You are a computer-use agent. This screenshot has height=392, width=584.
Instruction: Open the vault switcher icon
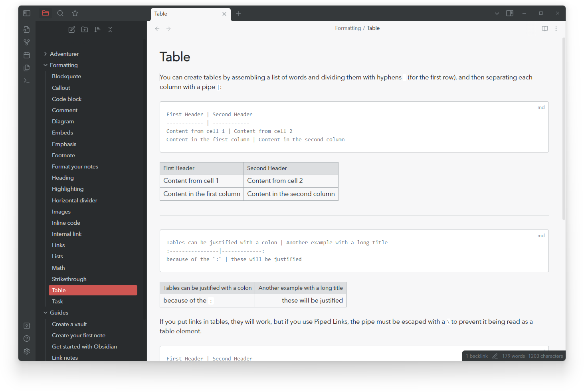click(27, 326)
